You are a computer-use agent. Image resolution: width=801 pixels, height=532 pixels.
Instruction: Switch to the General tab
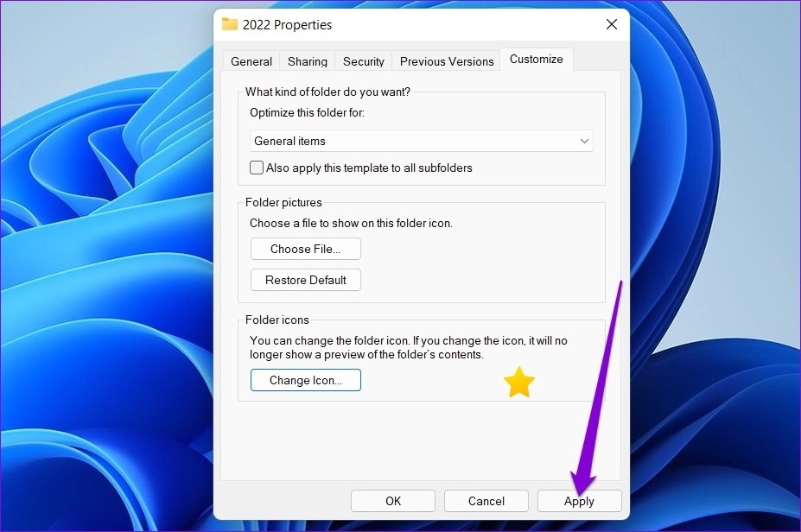tap(251, 60)
